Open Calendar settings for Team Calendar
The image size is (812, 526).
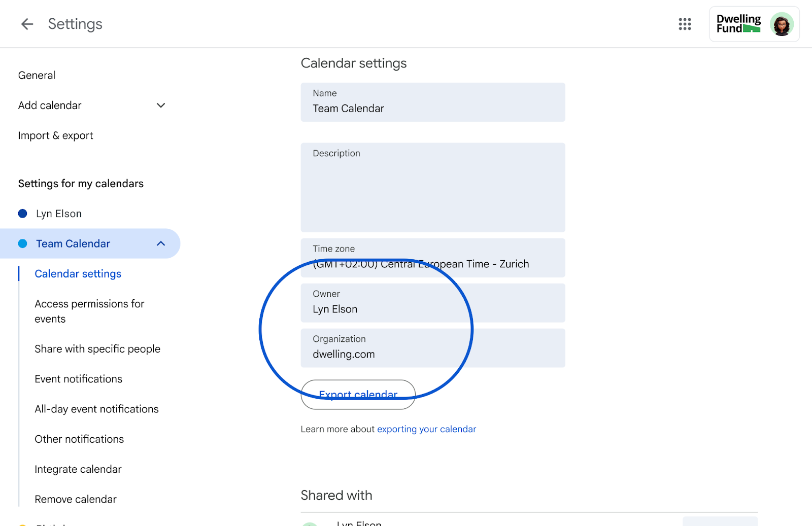click(78, 273)
